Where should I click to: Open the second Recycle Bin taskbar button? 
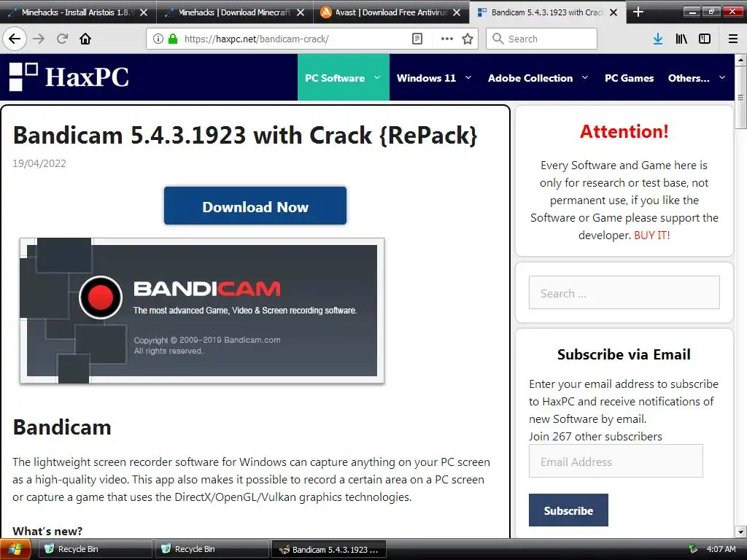tap(211, 549)
